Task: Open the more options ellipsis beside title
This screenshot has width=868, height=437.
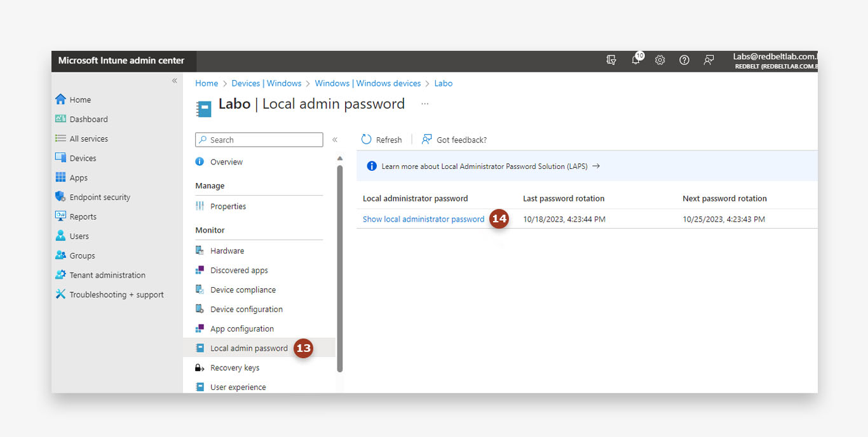Action: coord(424,104)
